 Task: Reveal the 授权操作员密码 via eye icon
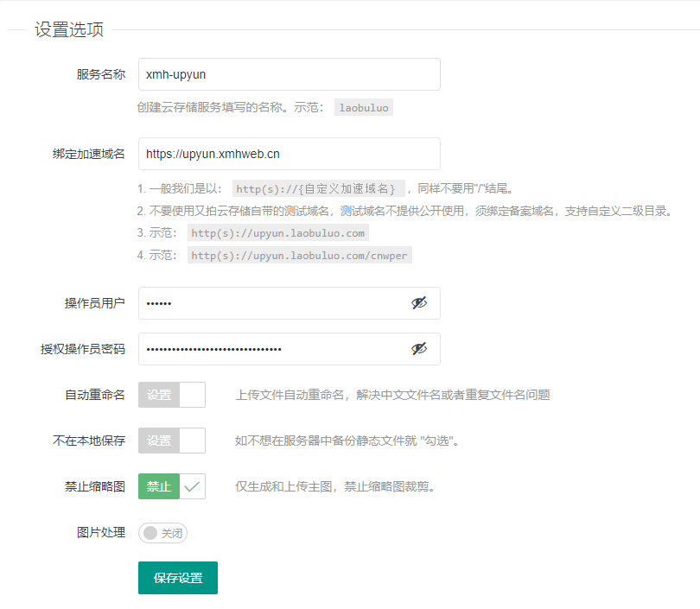(x=419, y=349)
